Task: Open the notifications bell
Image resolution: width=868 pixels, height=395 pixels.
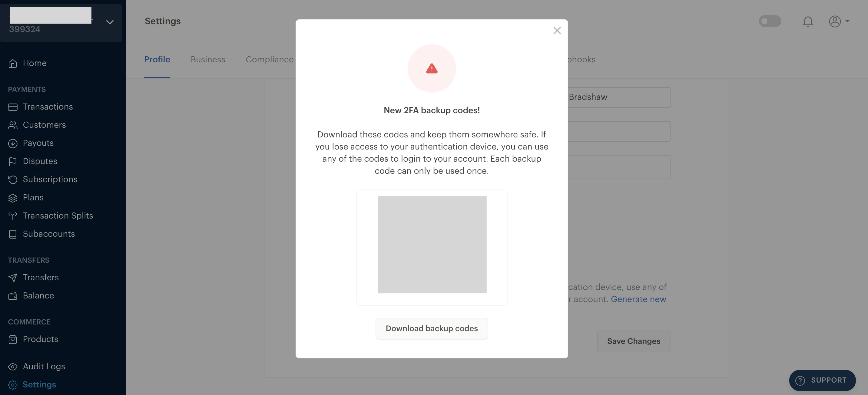Action: point(808,21)
